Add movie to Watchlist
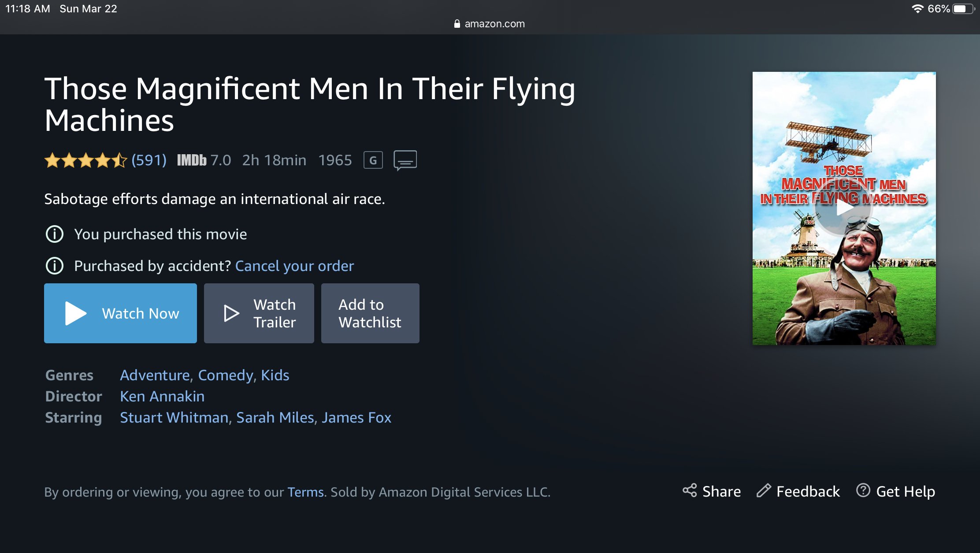 click(x=370, y=313)
